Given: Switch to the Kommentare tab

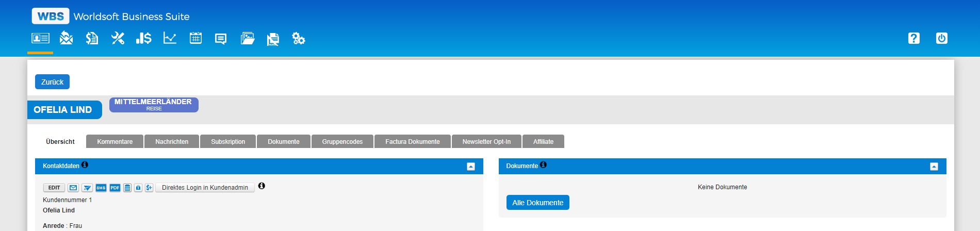Looking at the screenshot, I should click(115, 142).
